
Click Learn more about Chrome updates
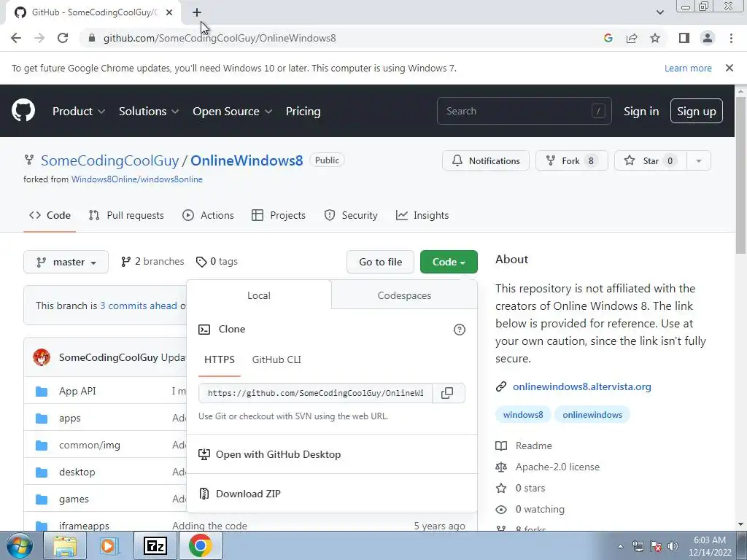(x=688, y=68)
